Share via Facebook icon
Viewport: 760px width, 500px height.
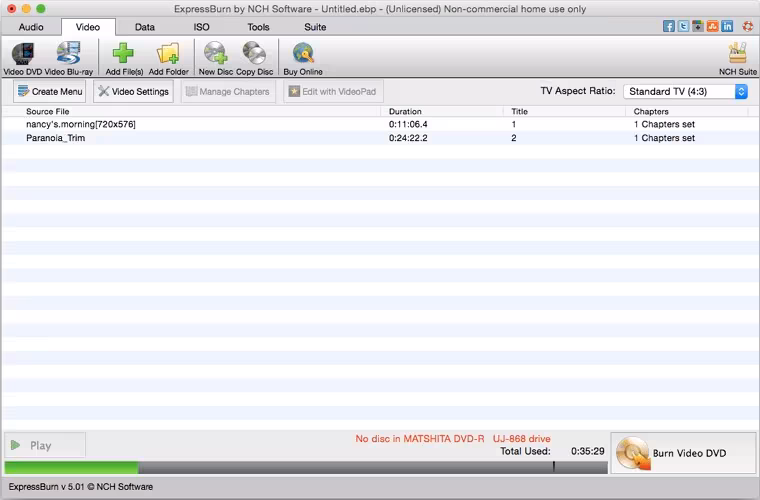click(x=668, y=27)
